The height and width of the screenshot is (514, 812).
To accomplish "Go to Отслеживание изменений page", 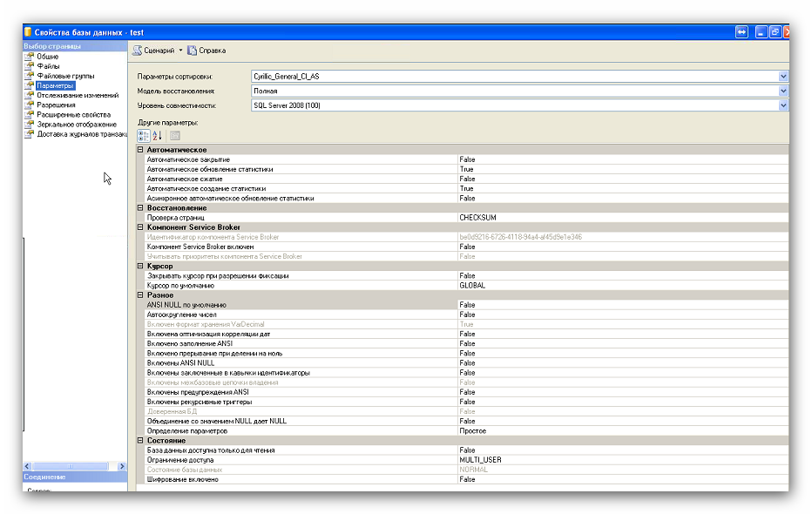I will 77,95.
